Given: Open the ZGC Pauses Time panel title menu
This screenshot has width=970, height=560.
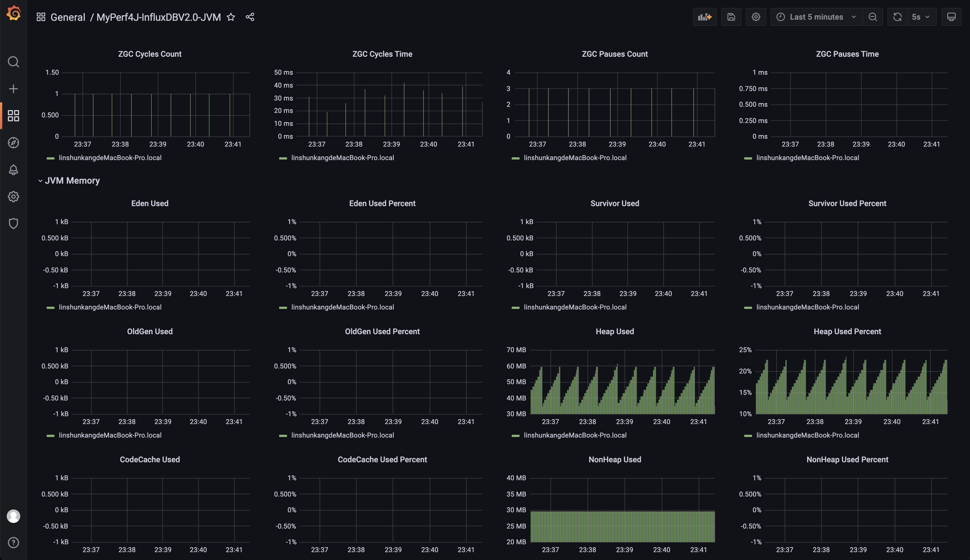Looking at the screenshot, I should (847, 54).
